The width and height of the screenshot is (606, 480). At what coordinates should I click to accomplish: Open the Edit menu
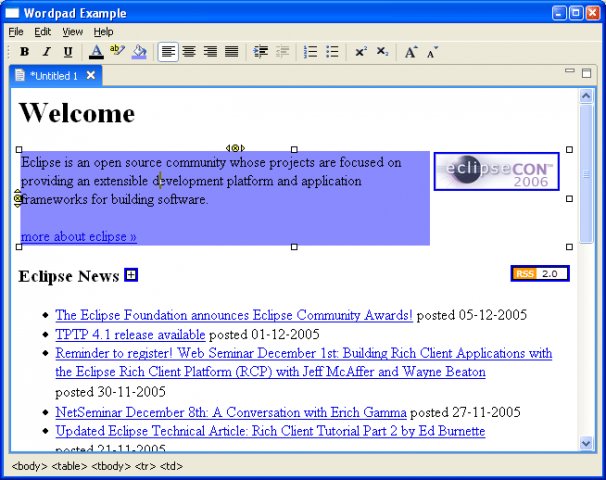43,32
